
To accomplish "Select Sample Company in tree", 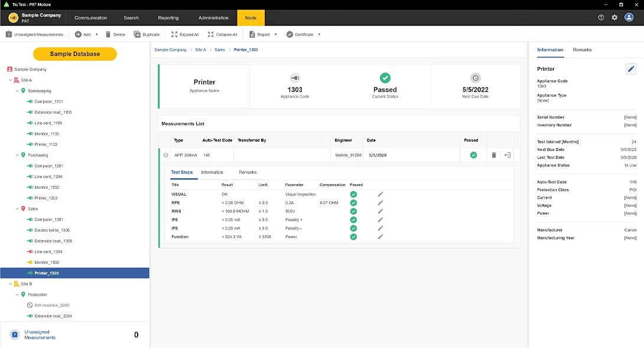I will [30, 69].
